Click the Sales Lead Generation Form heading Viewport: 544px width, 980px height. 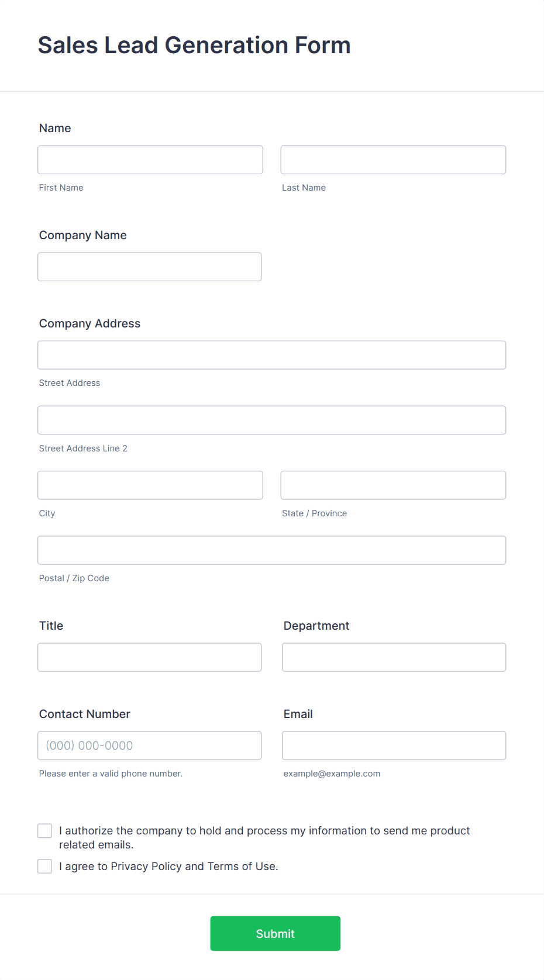[x=194, y=45]
